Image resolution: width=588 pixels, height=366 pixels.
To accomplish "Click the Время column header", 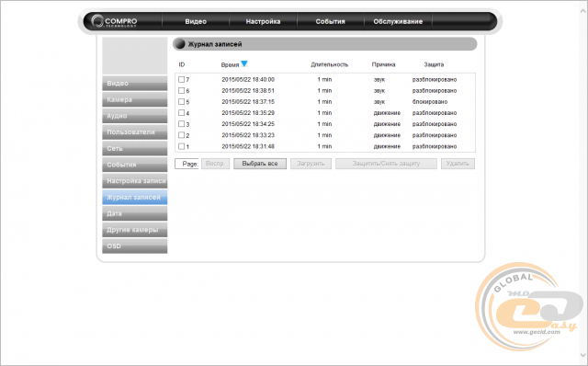I will [x=230, y=64].
